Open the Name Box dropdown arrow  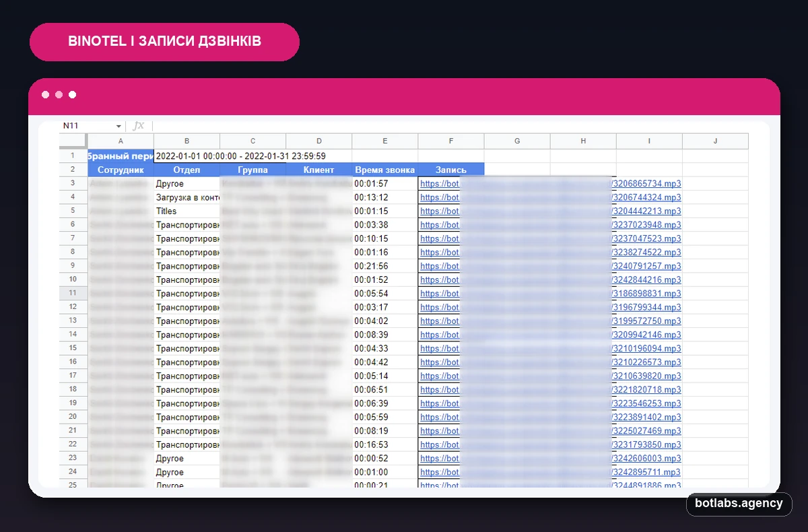[x=119, y=126]
